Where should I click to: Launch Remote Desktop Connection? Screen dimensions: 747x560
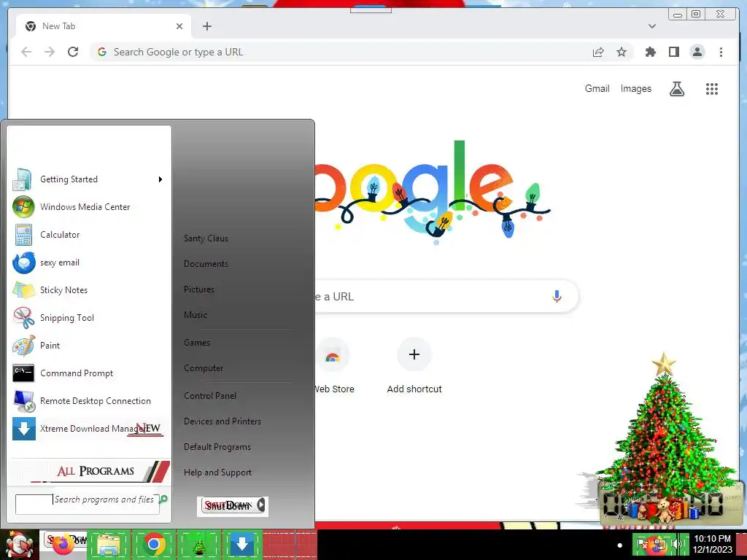pyautogui.click(x=88, y=401)
